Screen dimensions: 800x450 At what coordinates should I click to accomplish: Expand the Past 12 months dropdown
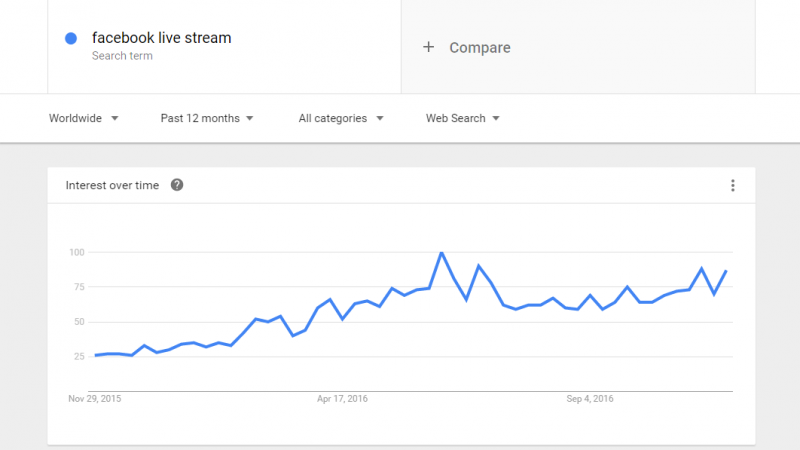coord(207,118)
